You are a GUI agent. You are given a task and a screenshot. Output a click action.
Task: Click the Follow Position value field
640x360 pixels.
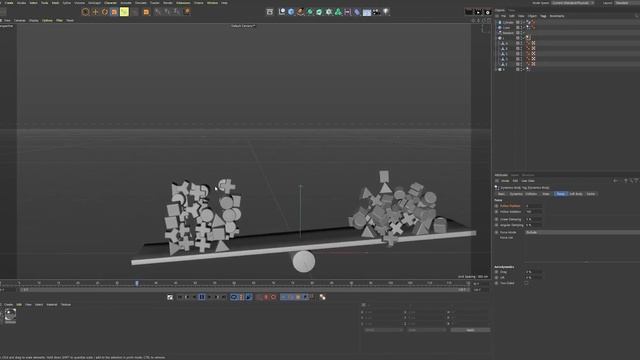click(534, 206)
